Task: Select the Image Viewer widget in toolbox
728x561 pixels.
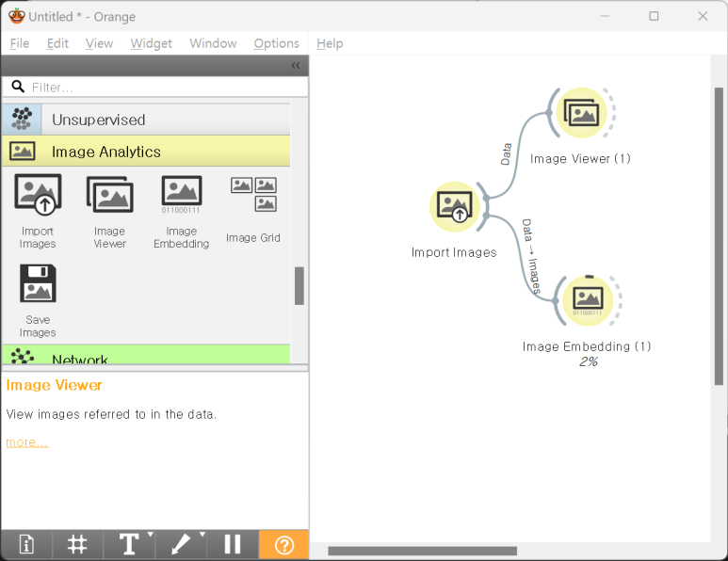Action: click(x=109, y=211)
